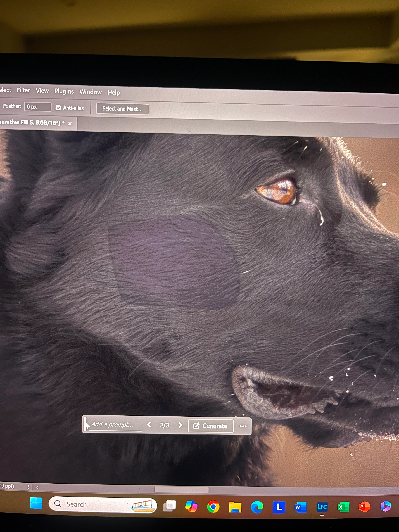Launch Google Chrome from the taskbar

point(213,507)
